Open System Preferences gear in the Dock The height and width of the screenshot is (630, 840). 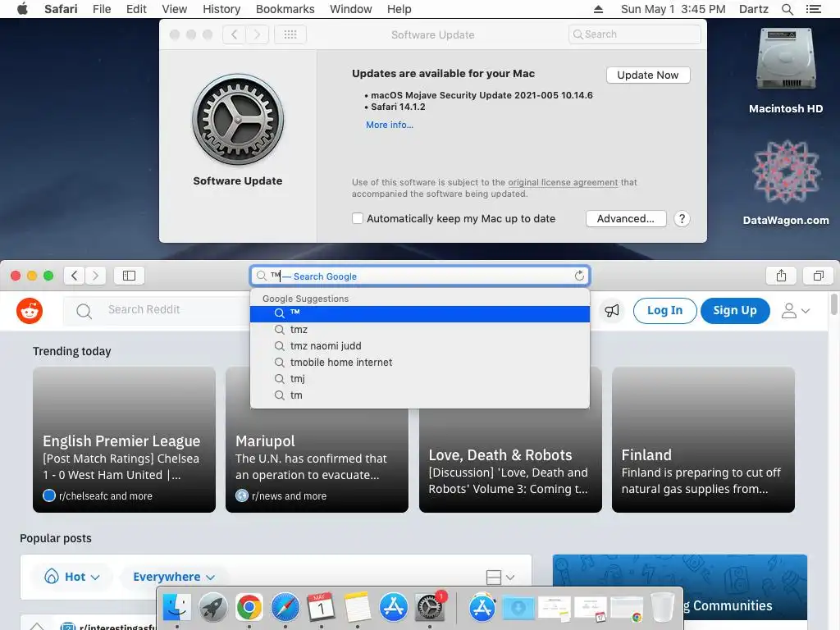pyautogui.click(x=430, y=607)
